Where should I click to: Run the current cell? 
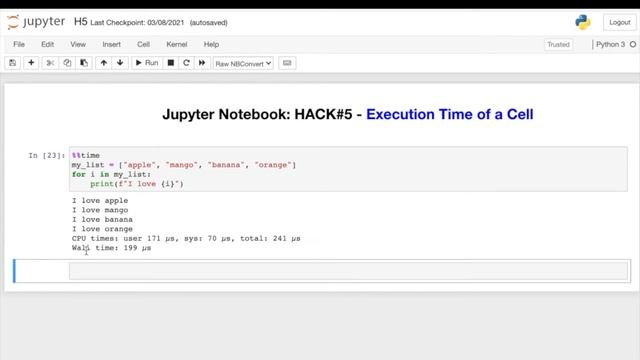click(x=147, y=63)
